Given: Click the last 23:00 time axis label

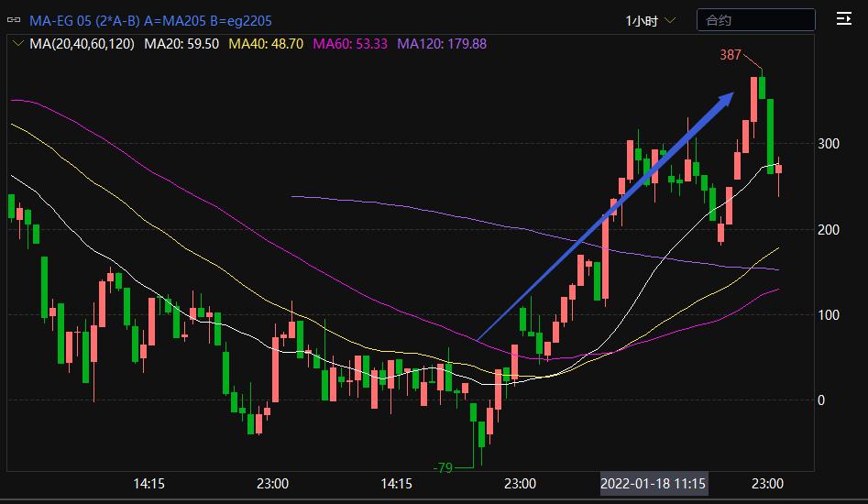Looking at the screenshot, I should pyautogui.click(x=767, y=484).
